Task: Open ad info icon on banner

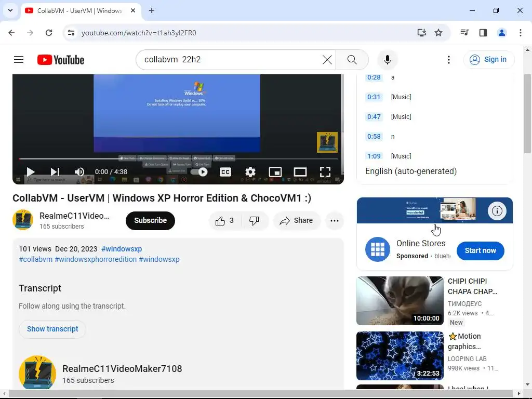Action: [x=497, y=211]
